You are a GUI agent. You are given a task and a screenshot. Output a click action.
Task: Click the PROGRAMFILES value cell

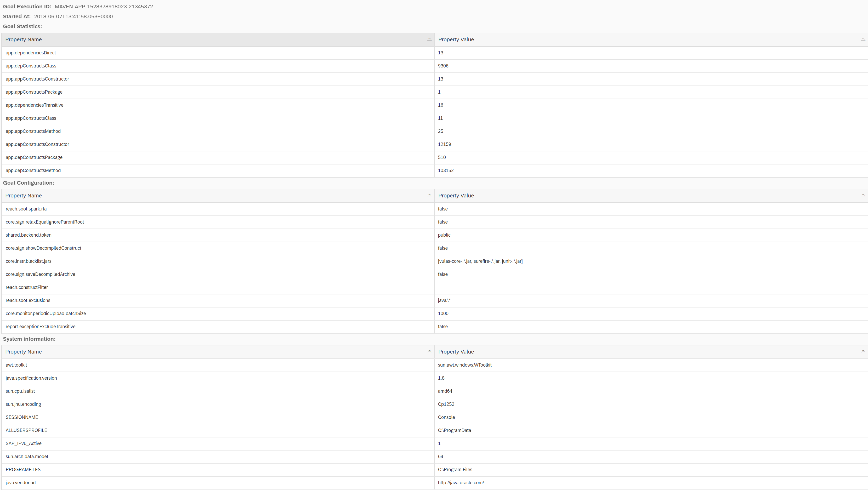455,469
